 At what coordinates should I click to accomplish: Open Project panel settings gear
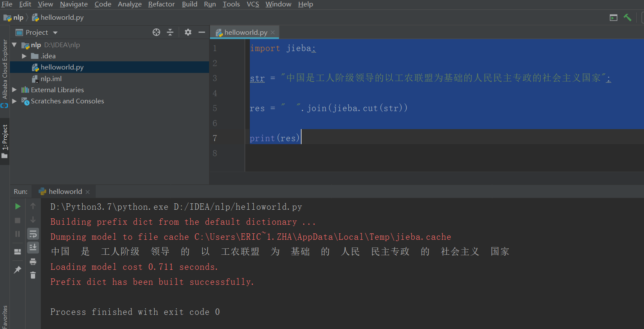188,32
